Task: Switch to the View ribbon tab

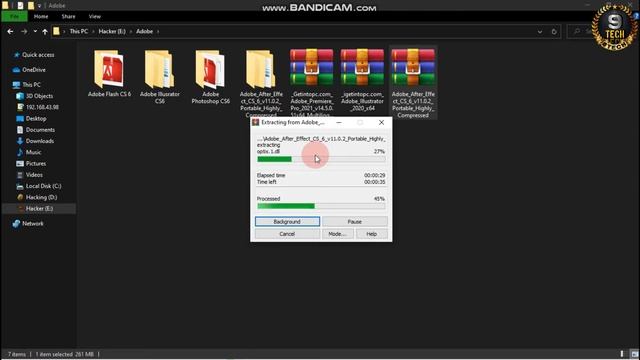Action: [x=95, y=16]
